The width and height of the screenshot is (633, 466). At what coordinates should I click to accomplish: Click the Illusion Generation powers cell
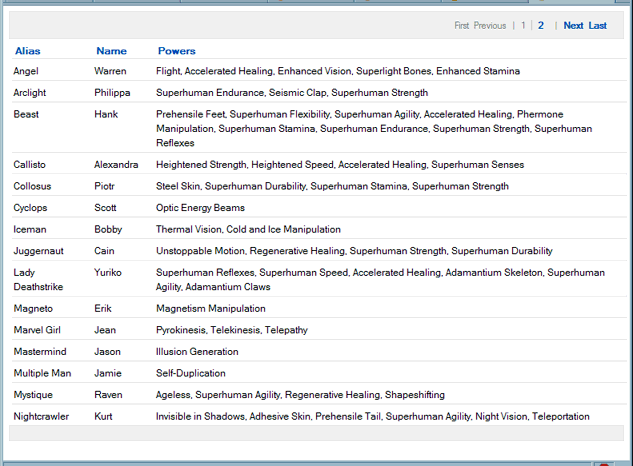[x=197, y=352]
